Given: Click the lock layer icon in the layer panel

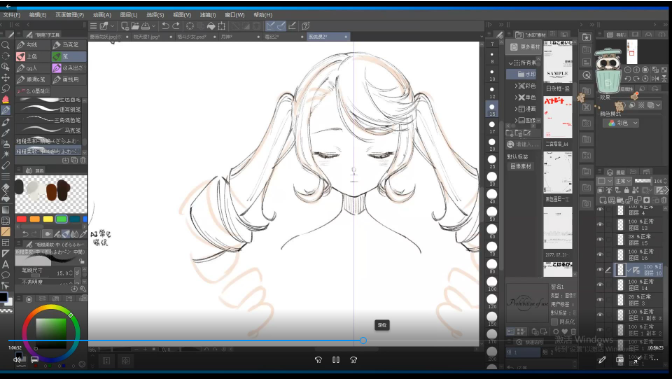Looking at the screenshot, I should point(627,190).
